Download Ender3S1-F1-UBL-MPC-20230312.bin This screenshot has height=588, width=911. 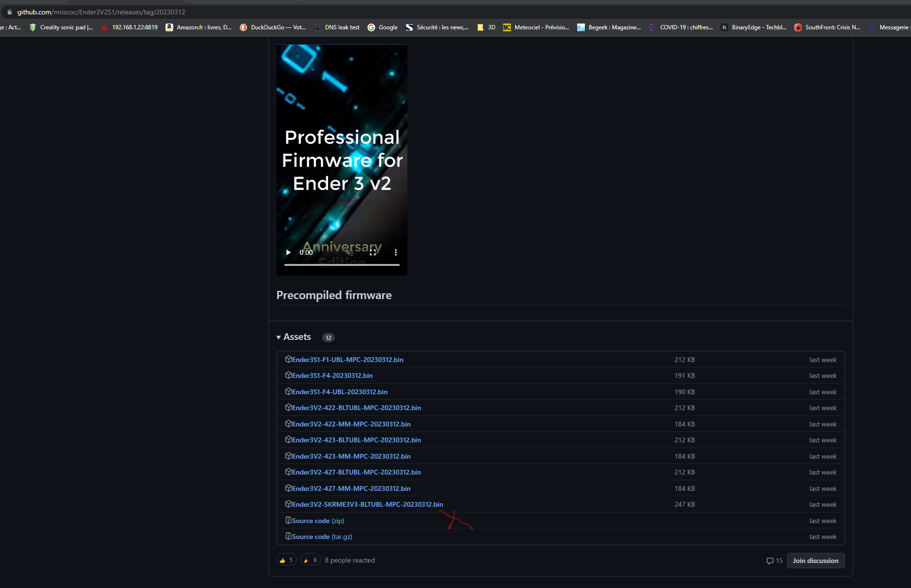(x=348, y=360)
